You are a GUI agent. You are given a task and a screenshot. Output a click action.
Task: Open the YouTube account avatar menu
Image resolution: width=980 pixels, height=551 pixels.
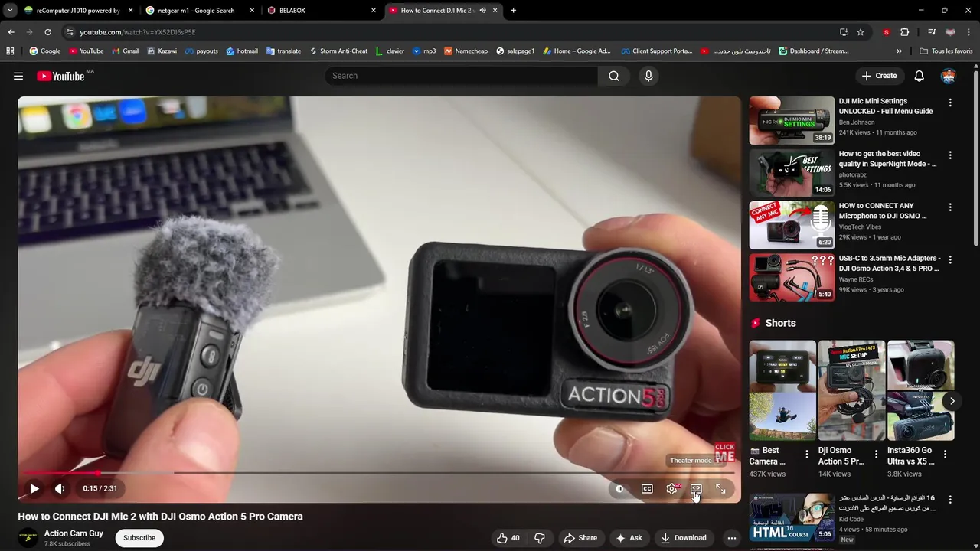point(949,76)
